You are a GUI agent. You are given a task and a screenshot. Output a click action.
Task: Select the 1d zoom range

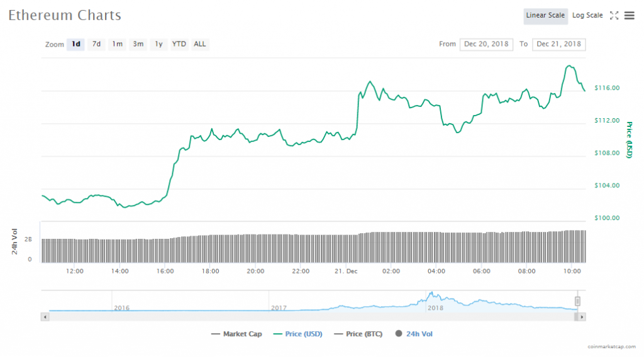pyautogui.click(x=75, y=45)
